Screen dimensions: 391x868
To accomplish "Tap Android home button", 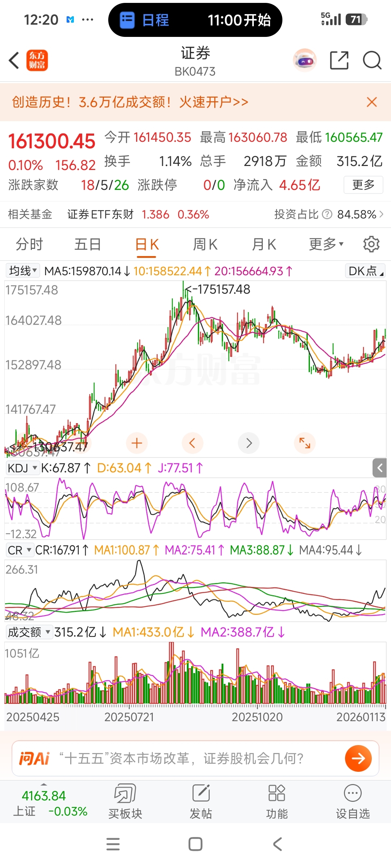I will click(x=195, y=844).
